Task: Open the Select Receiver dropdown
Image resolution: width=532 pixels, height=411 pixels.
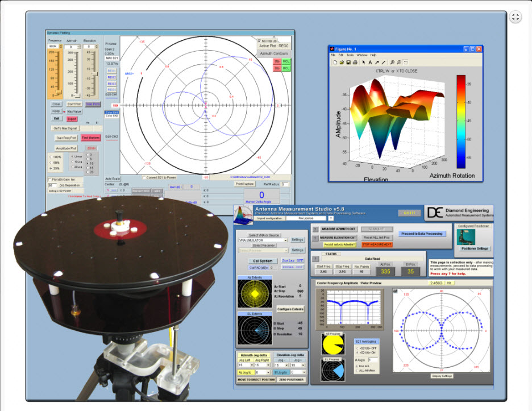Action: pos(286,251)
